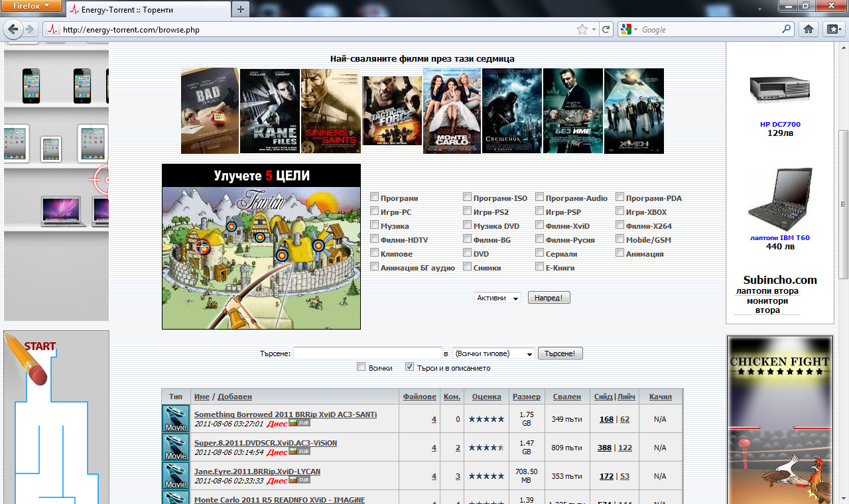Check the Всички checkbox below search

(x=361, y=367)
